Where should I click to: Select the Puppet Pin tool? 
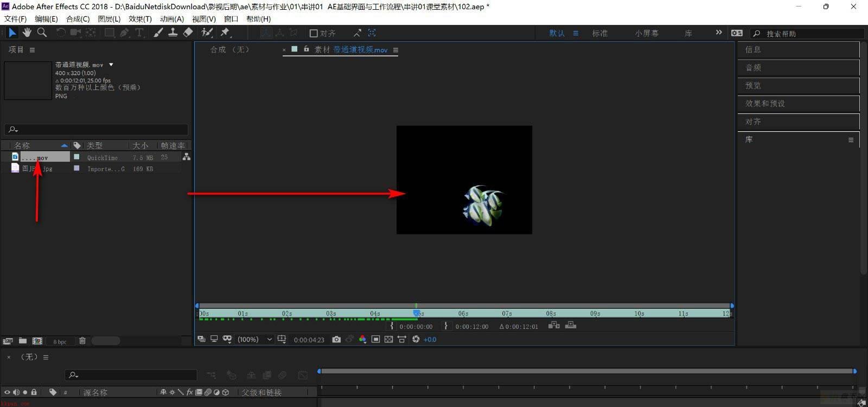[x=225, y=33]
